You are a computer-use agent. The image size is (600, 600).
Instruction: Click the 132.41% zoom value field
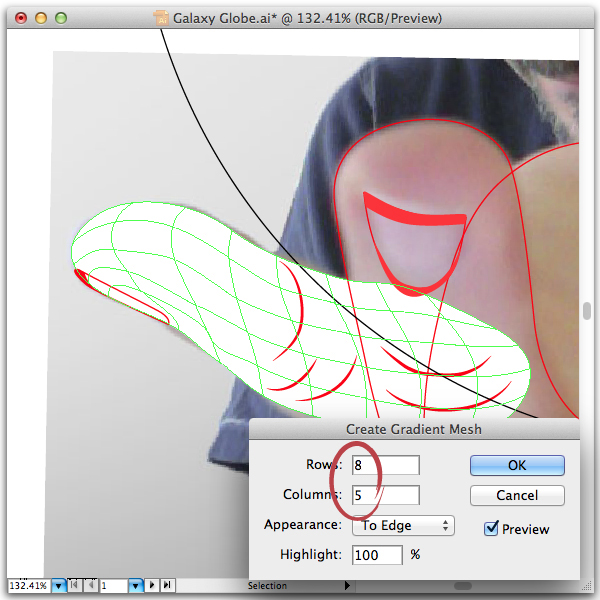point(29,585)
